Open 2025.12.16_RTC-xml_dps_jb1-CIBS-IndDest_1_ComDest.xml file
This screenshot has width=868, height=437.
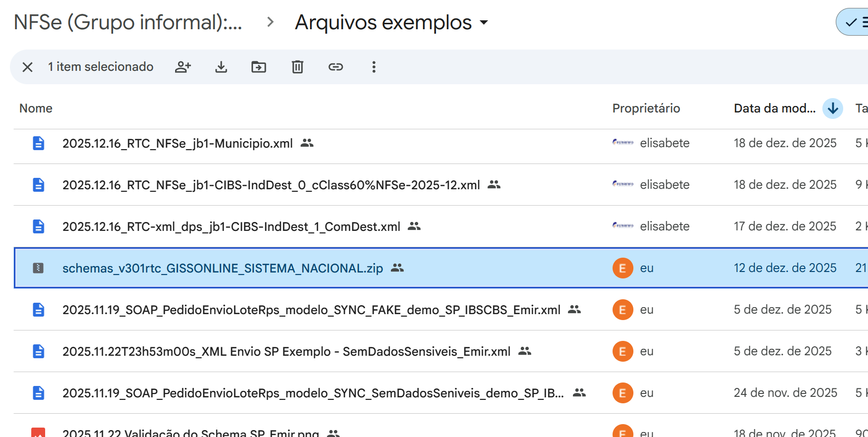point(231,226)
